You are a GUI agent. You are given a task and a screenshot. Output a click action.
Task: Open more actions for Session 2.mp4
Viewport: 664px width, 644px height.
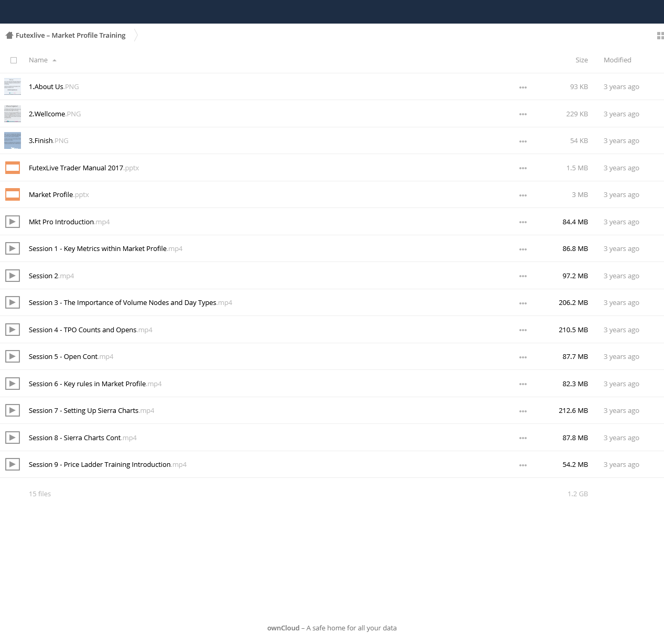[523, 276]
